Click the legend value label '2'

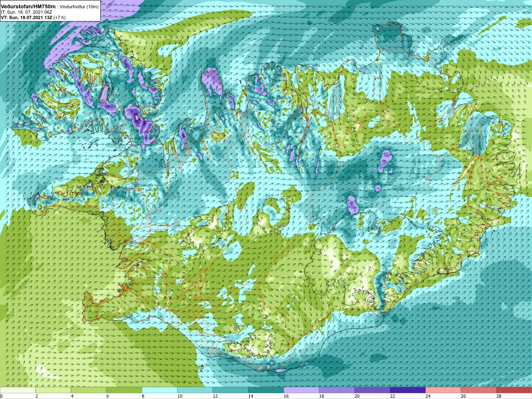pos(37,396)
